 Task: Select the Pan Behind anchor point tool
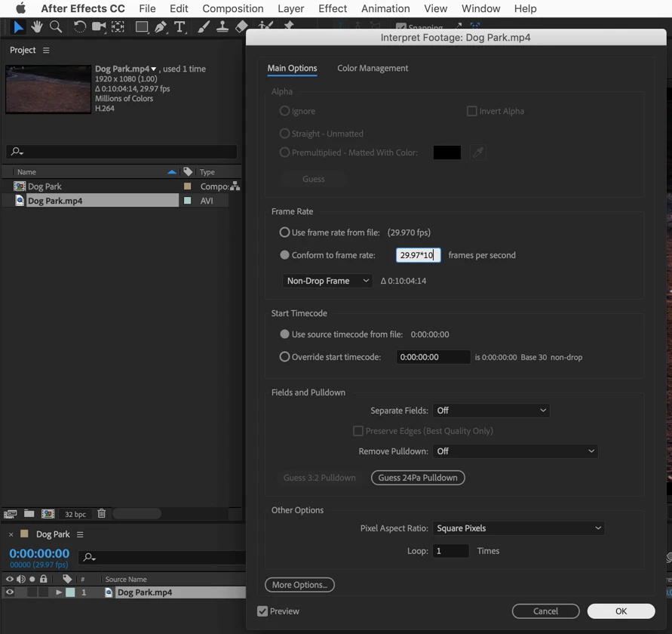click(x=118, y=27)
